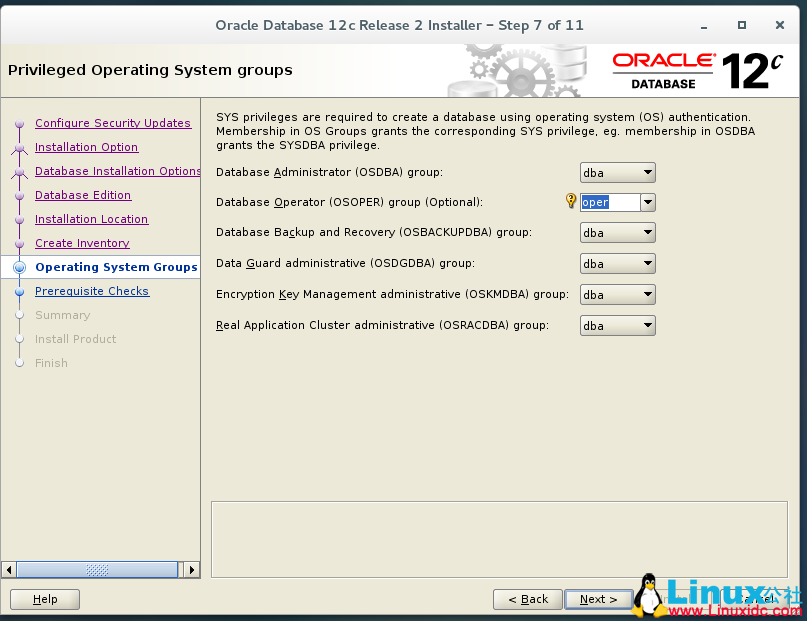Jump to the Prerequisite Checks step
Image resolution: width=807 pixels, height=621 pixels.
pyautogui.click(x=92, y=291)
